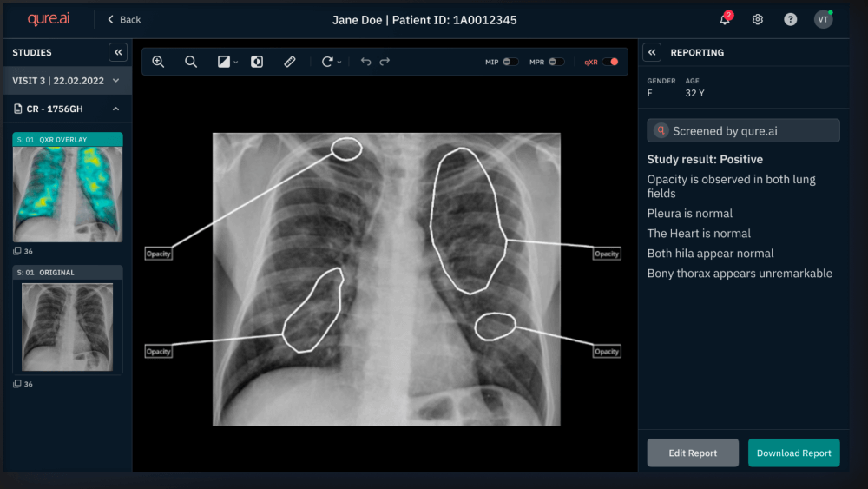Open the contrast tool dropdown arrow
The height and width of the screenshot is (489, 868).
(236, 63)
